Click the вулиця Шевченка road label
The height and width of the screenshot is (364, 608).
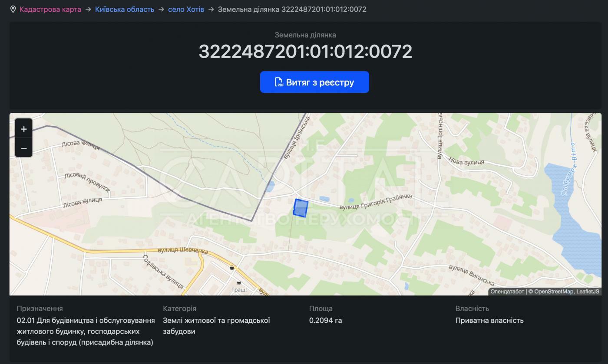[183, 250]
